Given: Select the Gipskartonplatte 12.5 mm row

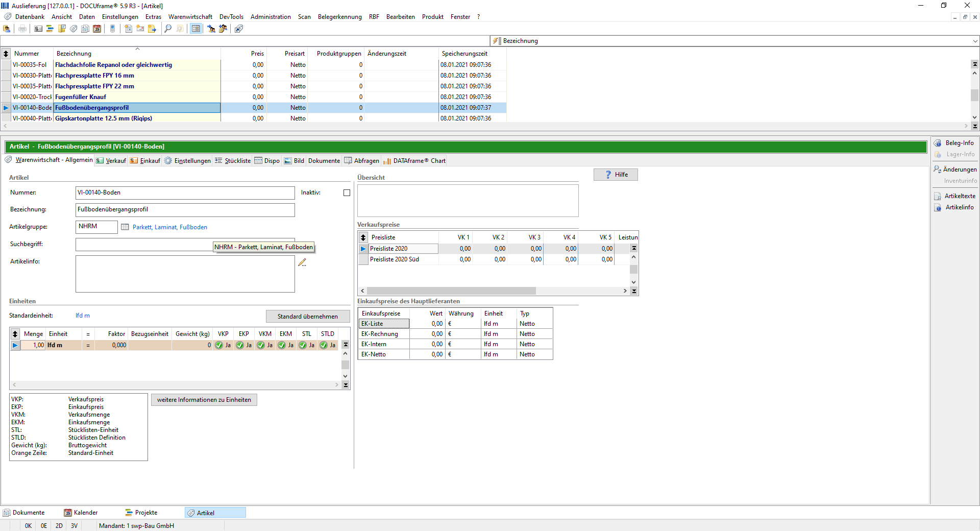Looking at the screenshot, I should pyautogui.click(x=254, y=118).
